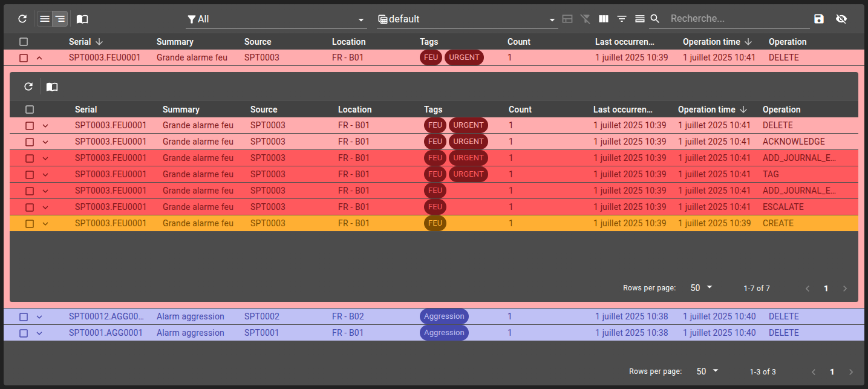Refresh the main alarm list

tap(22, 19)
